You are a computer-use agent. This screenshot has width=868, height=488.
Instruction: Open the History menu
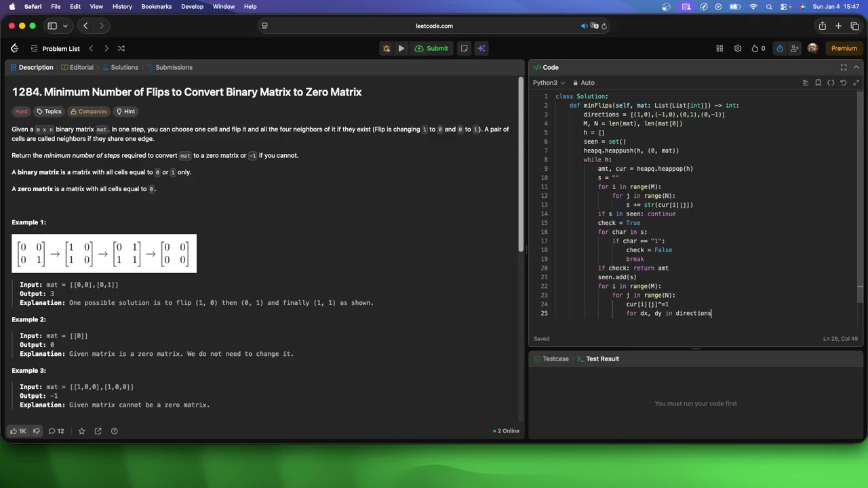(122, 7)
